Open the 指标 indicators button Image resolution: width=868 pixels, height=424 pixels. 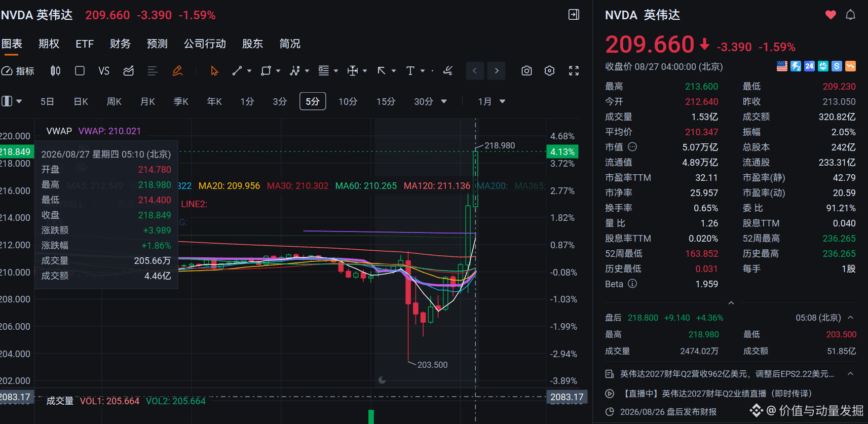pos(18,71)
